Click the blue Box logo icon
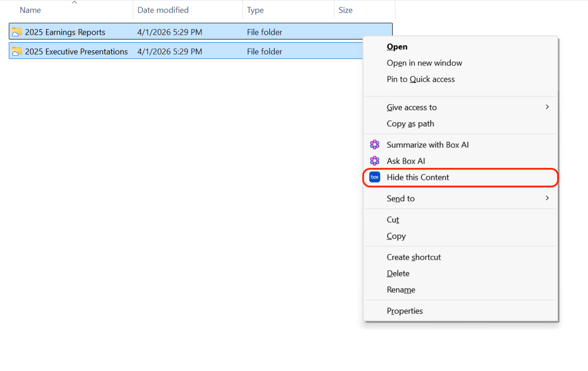This screenshot has width=588, height=371. point(374,177)
